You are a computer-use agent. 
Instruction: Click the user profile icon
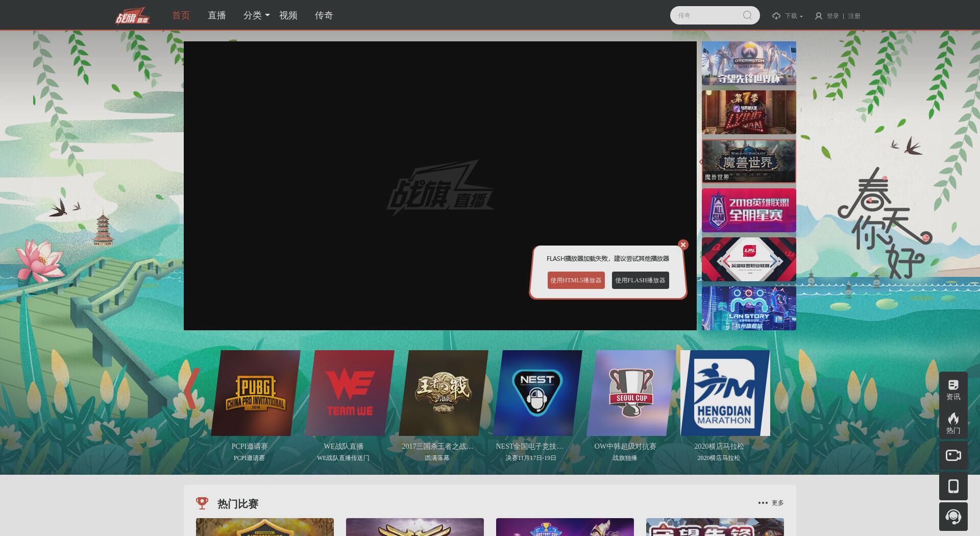pos(819,16)
